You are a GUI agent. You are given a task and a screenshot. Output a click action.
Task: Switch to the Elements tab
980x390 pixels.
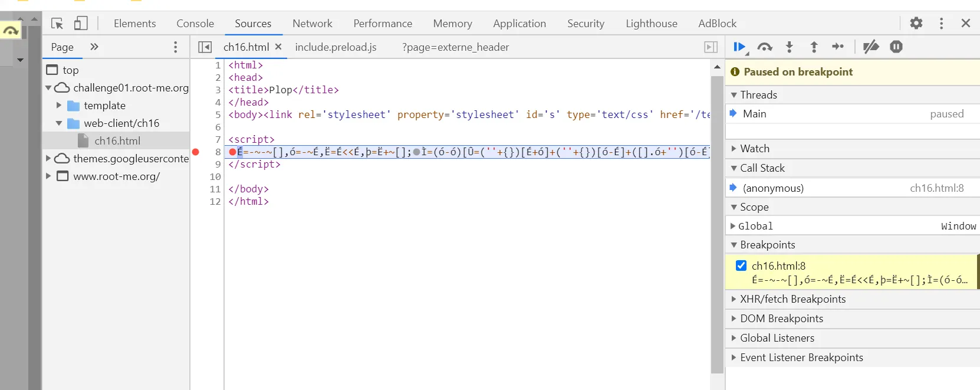click(135, 24)
